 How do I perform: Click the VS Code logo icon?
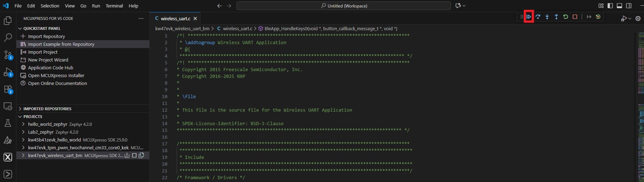click(x=6, y=6)
